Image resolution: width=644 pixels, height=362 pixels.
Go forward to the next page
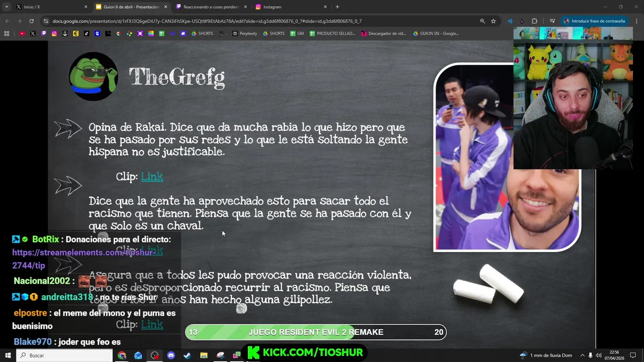pos(19,21)
